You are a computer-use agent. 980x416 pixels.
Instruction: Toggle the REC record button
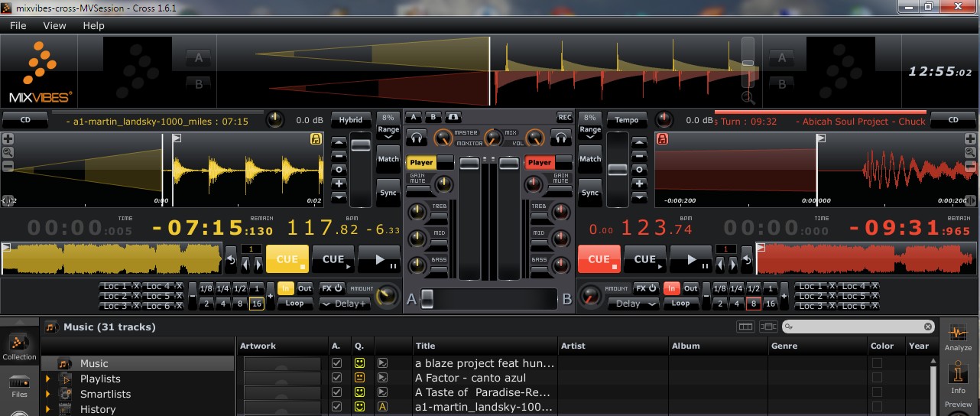[x=565, y=117]
